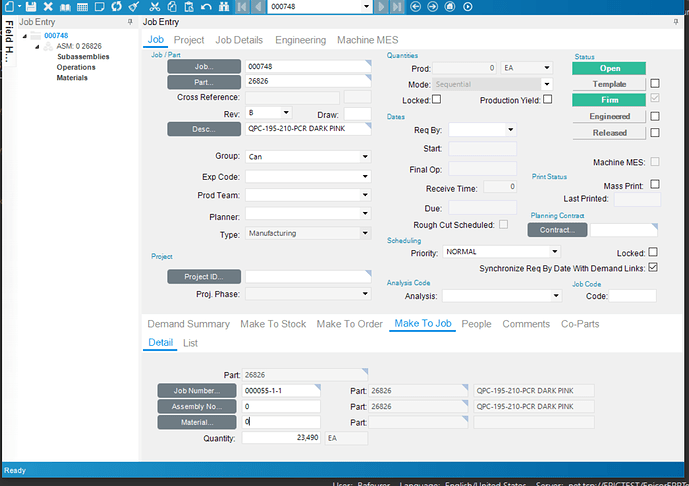The image size is (689, 486).
Task: Click the Delete X toolbar icon
Action: coord(48,7)
